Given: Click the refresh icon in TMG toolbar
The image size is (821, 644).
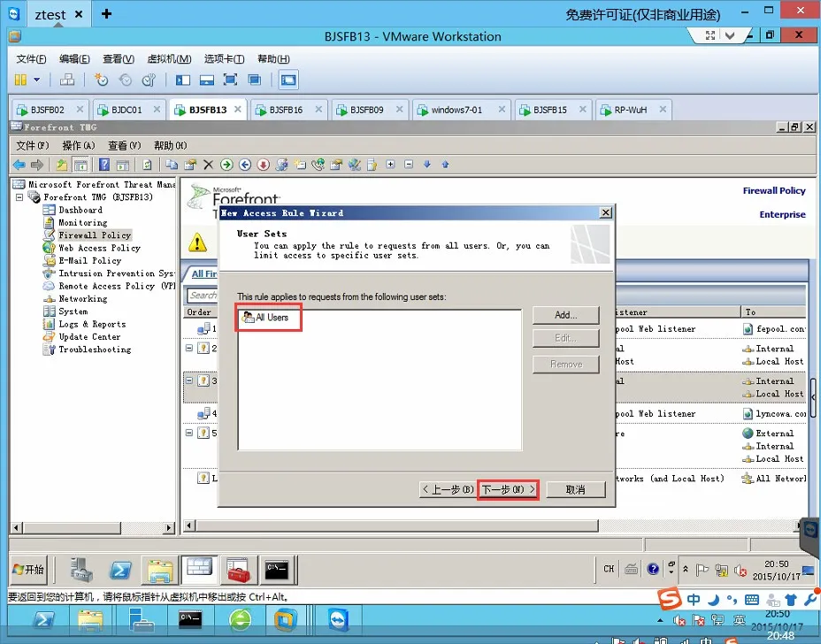Looking at the screenshot, I should [147, 165].
